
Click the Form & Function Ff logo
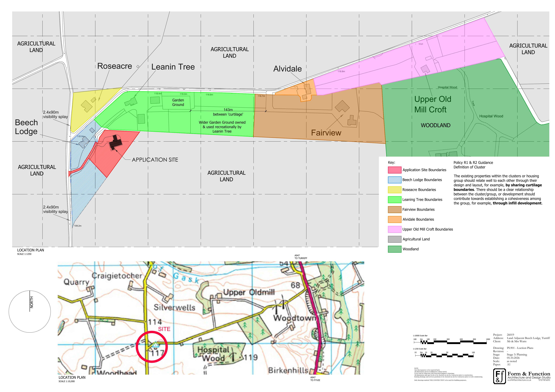(x=499, y=376)
